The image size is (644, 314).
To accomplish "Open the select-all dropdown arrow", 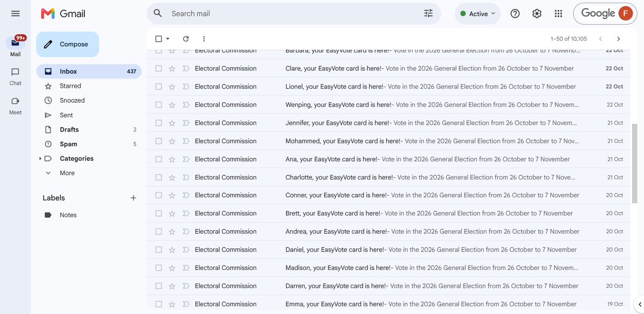I will (168, 39).
